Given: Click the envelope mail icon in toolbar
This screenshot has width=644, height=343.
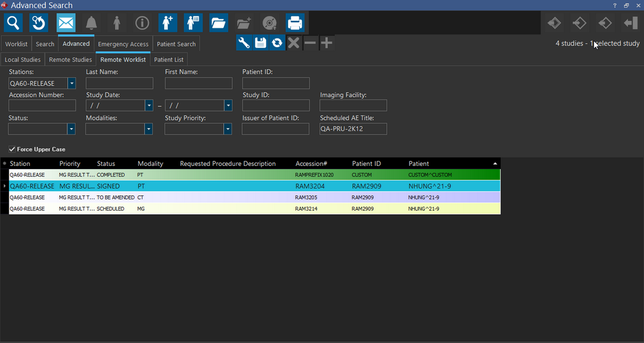Looking at the screenshot, I should tap(66, 23).
